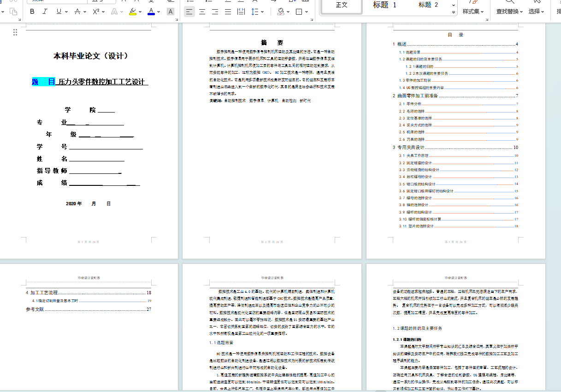Screen dimensions: 561x392
Task: Apply the 标题 1 style
Action: tap(385, 5)
